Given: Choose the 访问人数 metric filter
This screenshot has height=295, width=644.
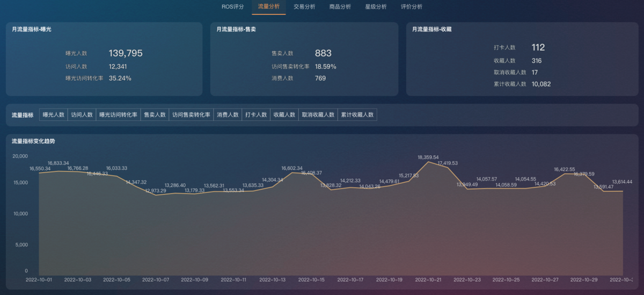Looking at the screenshot, I should click(82, 115).
